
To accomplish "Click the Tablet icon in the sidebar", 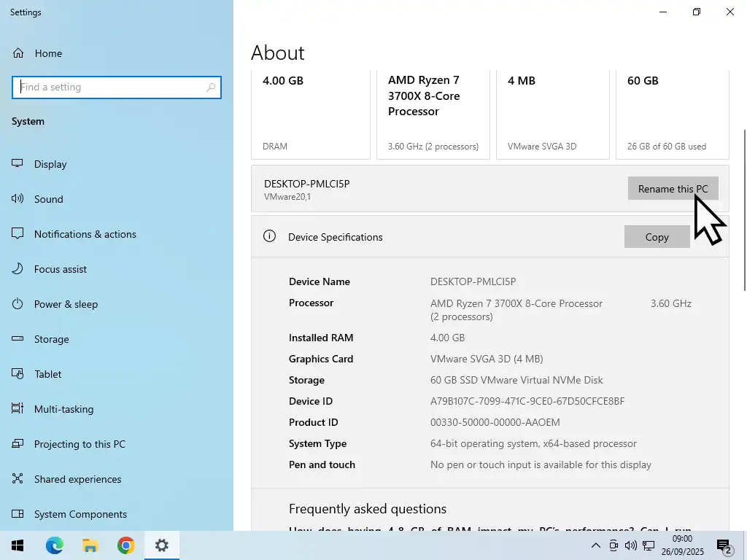I will (x=18, y=374).
